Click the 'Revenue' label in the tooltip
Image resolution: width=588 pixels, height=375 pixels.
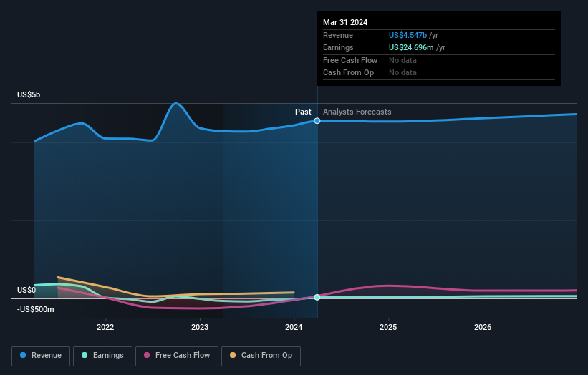(x=338, y=35)
